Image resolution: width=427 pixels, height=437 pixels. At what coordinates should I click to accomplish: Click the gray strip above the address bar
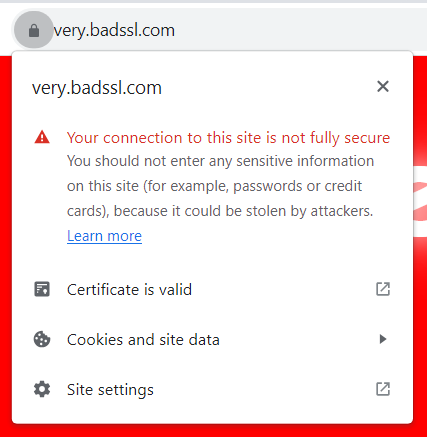[213, 1]
